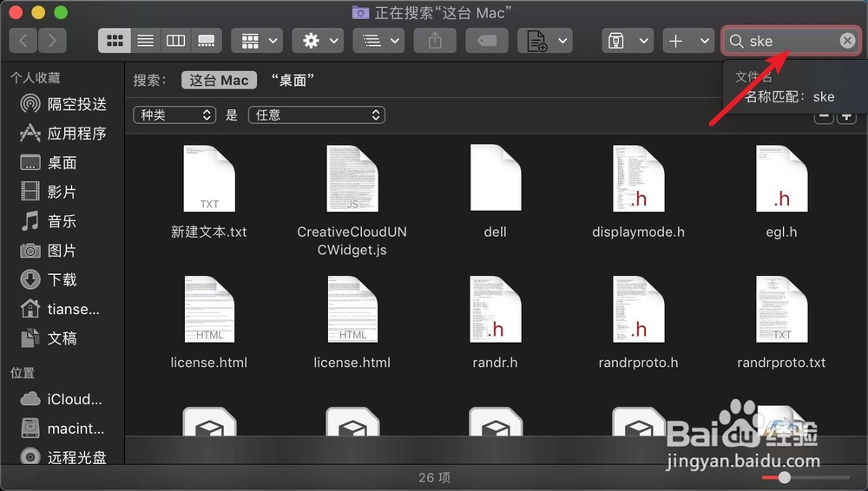Click the displaymode.h file name
Screen dimensions: 868x491
(x=638, y=232)
